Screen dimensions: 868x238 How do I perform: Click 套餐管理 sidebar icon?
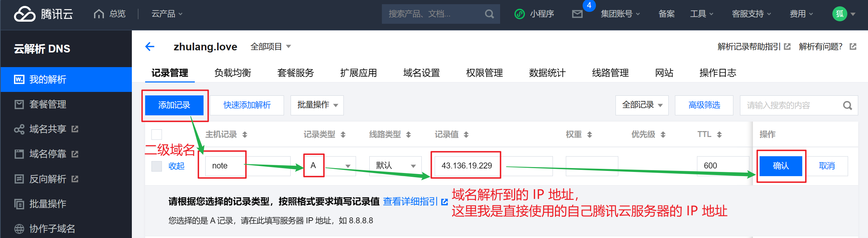click(x=19, y=104)
